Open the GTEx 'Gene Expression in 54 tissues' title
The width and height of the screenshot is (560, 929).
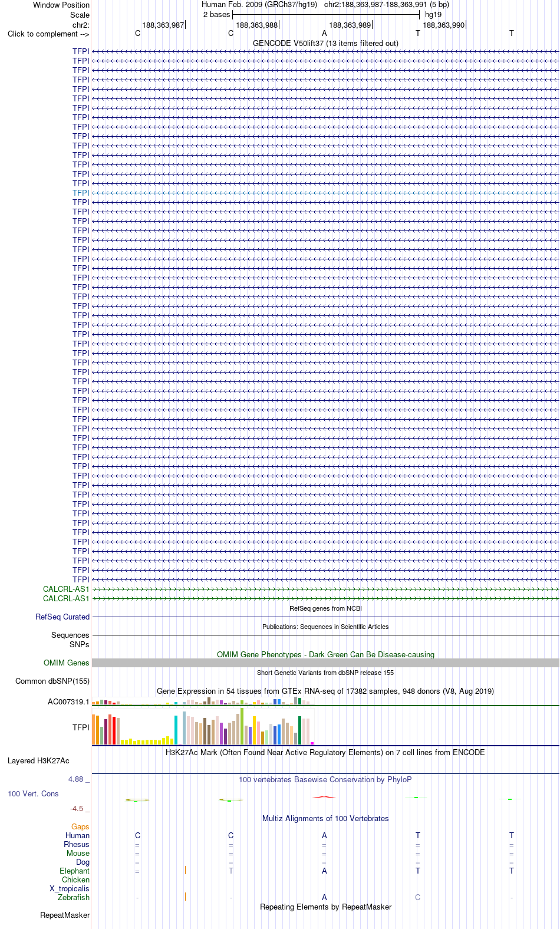(x=325, y=691)
